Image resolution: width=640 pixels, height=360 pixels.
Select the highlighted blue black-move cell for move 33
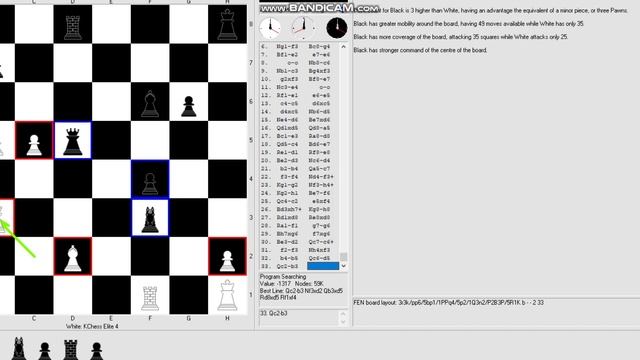[323, 266]
